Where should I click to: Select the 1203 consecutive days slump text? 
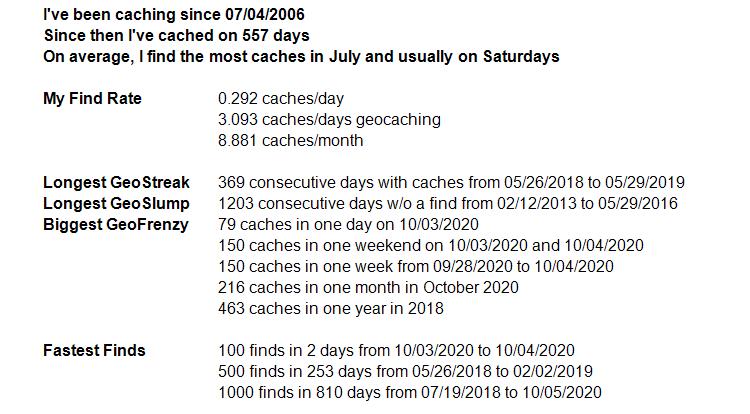(448, 204)
